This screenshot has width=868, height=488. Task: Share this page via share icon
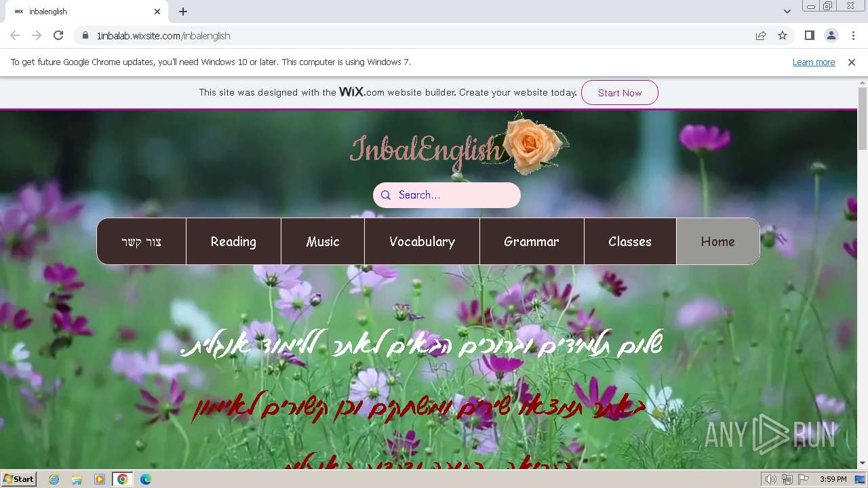(761, 35)
